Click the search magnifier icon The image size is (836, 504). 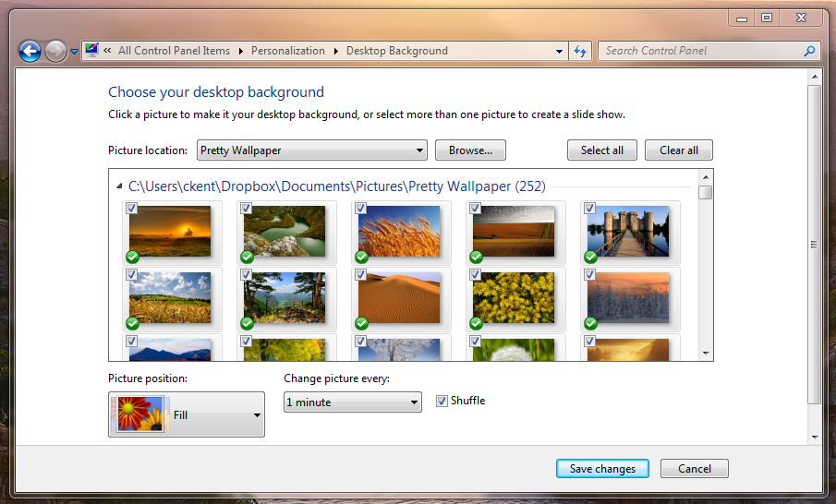[x=809, y=52]
